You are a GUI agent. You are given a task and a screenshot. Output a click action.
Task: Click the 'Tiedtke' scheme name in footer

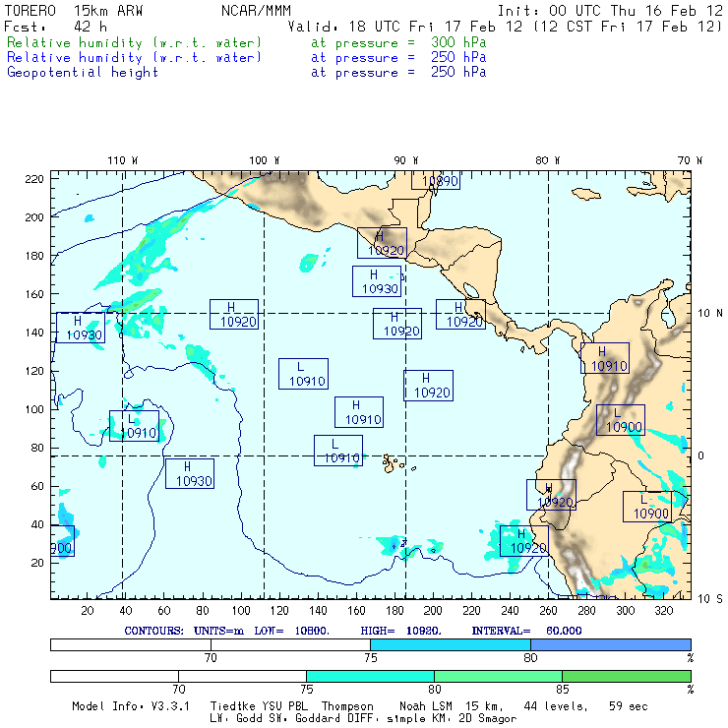231,706
